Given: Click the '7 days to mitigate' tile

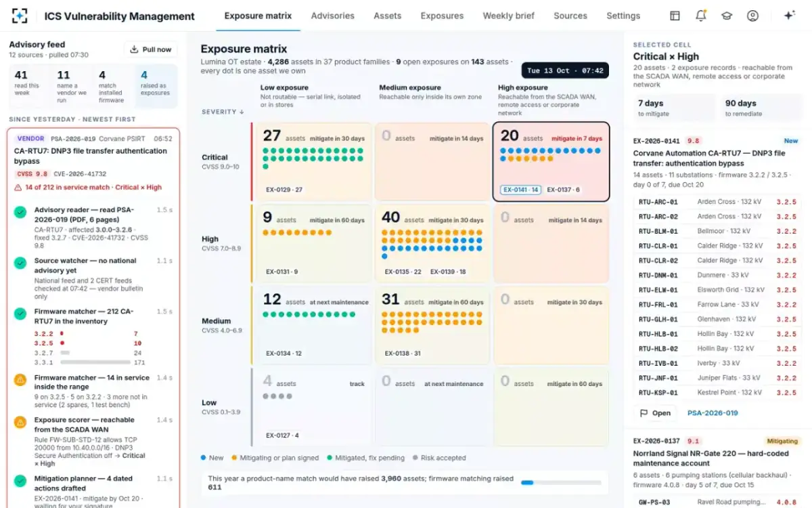Looking at the screenshot, I should pos(673,108).
